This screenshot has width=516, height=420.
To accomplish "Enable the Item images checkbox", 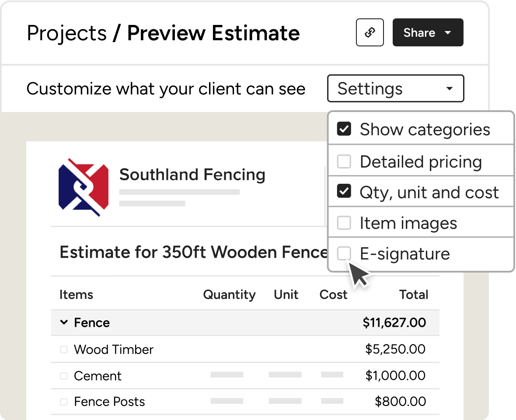I will pos(344,223).
